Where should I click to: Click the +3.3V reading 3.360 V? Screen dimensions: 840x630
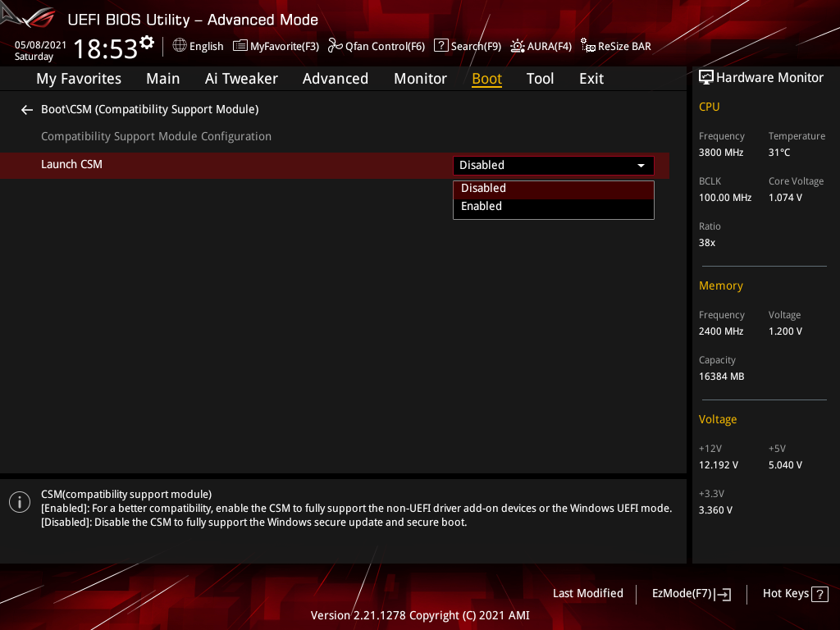[x=715, y=510]
